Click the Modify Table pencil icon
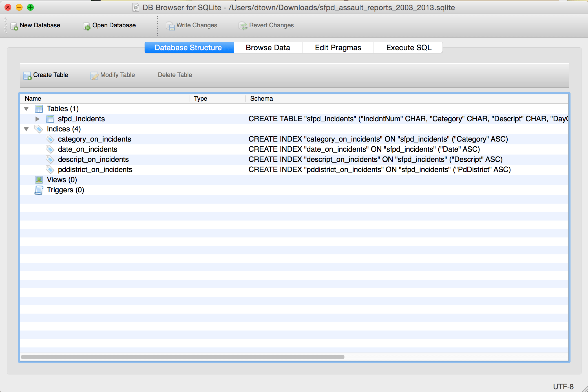588x392 pixels. pyautogui.click(x=94, y=75)
